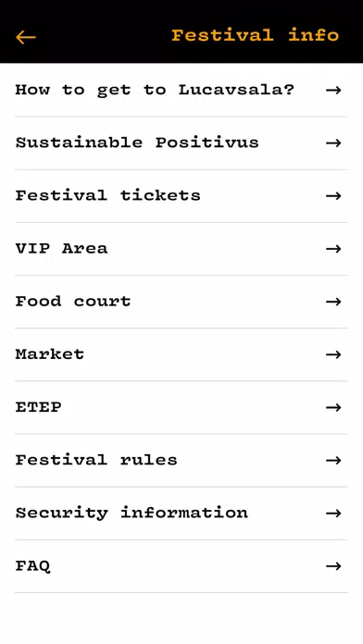Read the Festival rules text entry
The width and height of the screenshot is (363, 644).
coord(96,460)
